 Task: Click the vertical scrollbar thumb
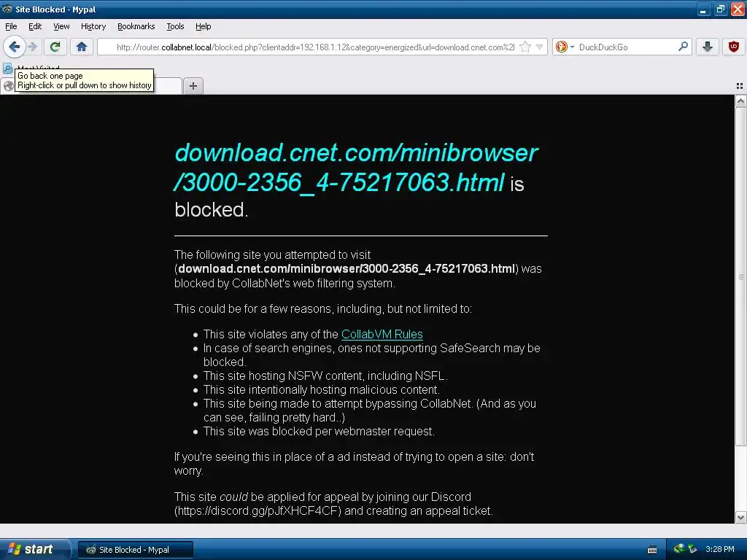pyautogui.click(x=741, y=276)
